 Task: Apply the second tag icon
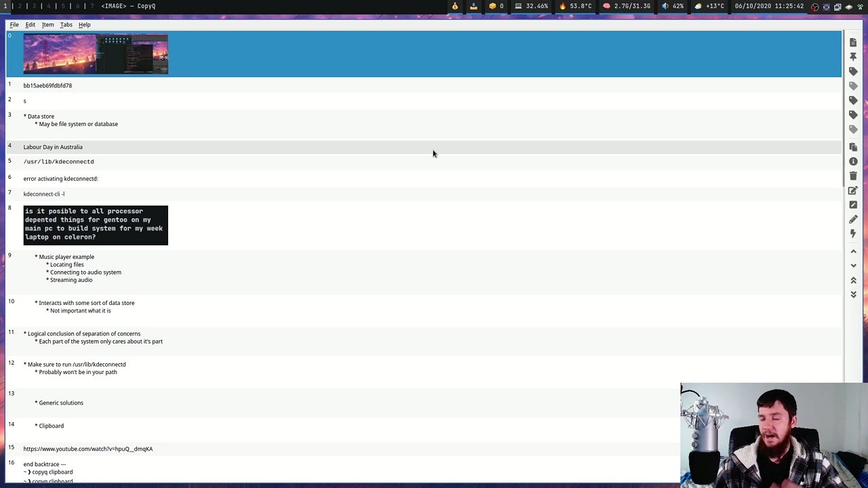pyautogui.click(x=853, y=85)
